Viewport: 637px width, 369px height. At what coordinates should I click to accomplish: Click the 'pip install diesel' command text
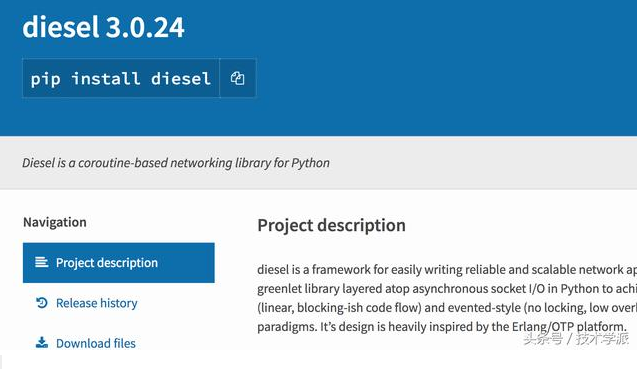pyautogui.click(x=121, y=78)
